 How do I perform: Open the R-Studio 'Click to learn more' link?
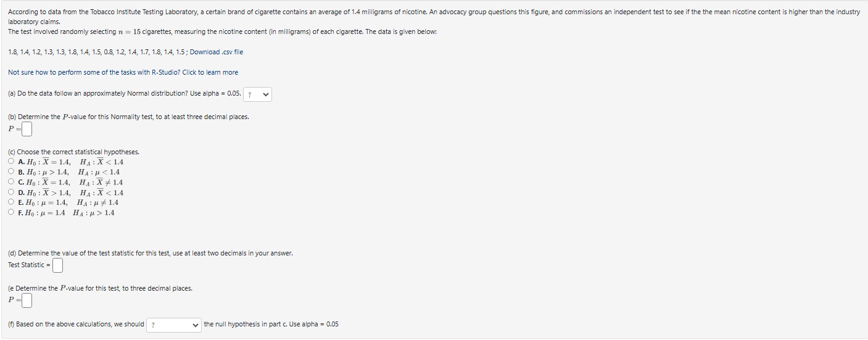tap(123, 72)
